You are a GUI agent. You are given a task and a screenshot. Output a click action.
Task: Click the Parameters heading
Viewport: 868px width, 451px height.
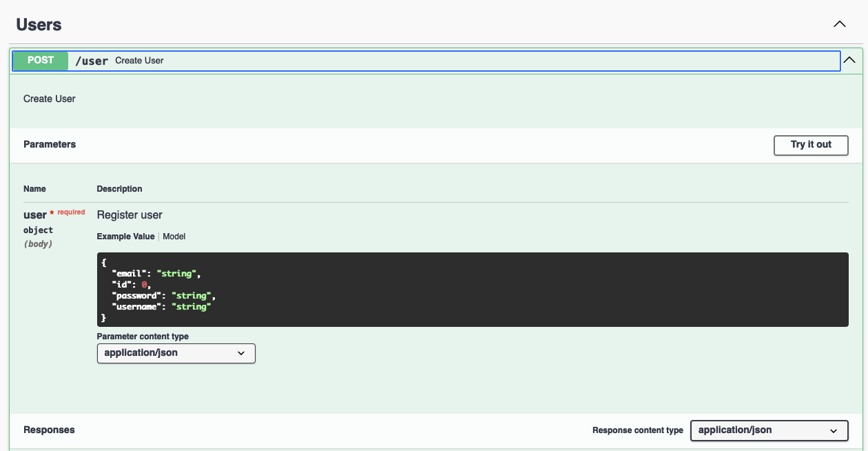tap(50, 145)
